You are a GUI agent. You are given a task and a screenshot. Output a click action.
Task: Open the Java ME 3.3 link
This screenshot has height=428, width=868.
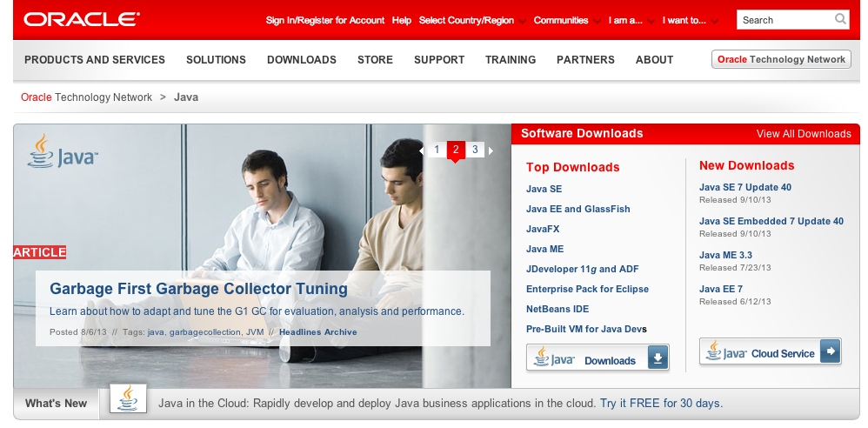(x=725, y=255)
